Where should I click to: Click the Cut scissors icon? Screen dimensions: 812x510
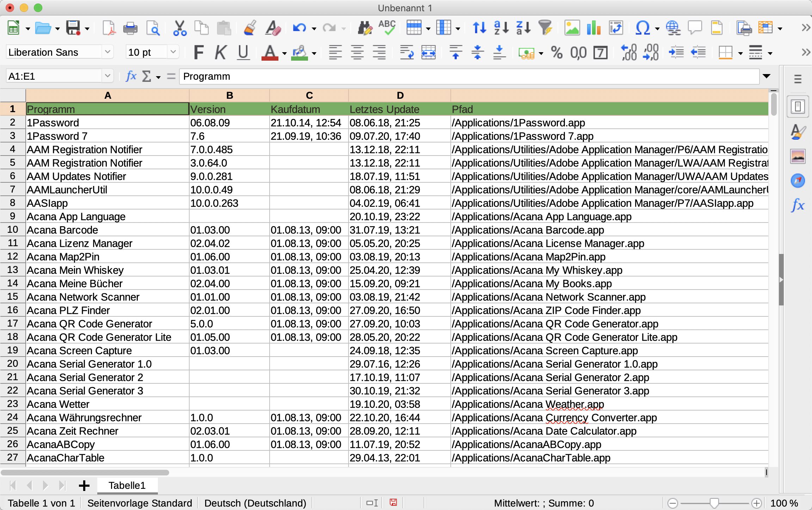tap(180, 28)
